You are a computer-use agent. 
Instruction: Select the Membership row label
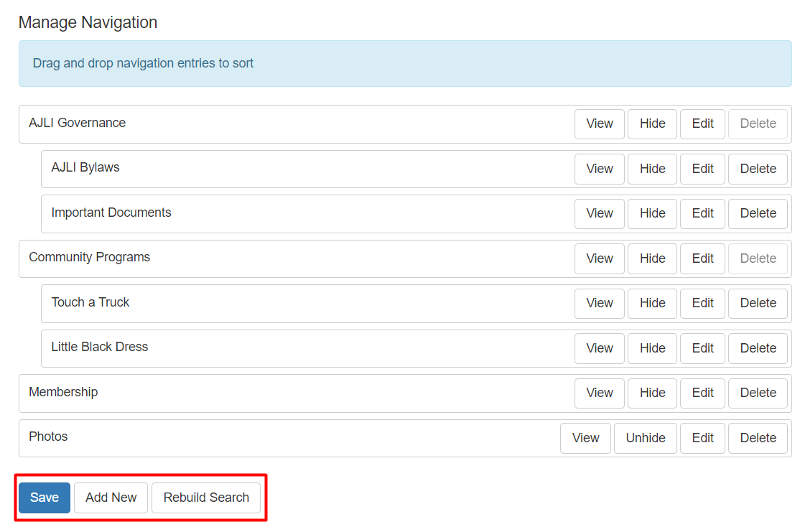click(x=63, y=392)
